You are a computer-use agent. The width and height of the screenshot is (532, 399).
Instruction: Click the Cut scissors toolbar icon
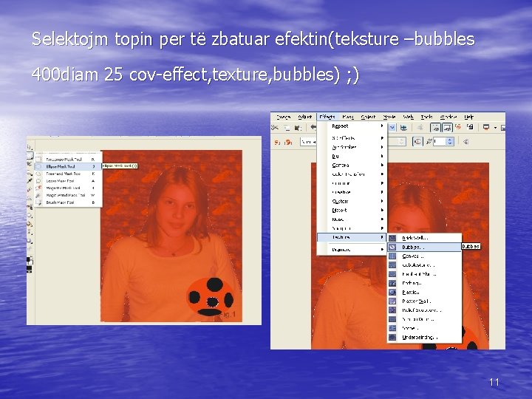pyautogui.click(x=275, y=128)
